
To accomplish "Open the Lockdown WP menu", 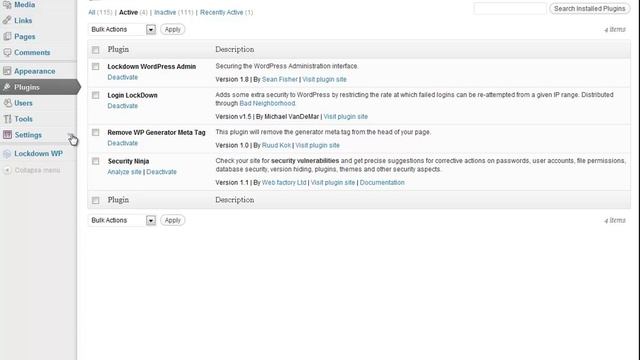I will click(x=38, y=153).
